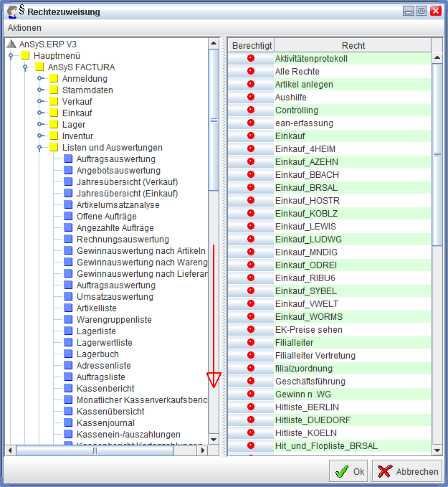Click the tree panel's vertical scrollbar down arrow
Screen dimensions: 448x487
point(214,439)
